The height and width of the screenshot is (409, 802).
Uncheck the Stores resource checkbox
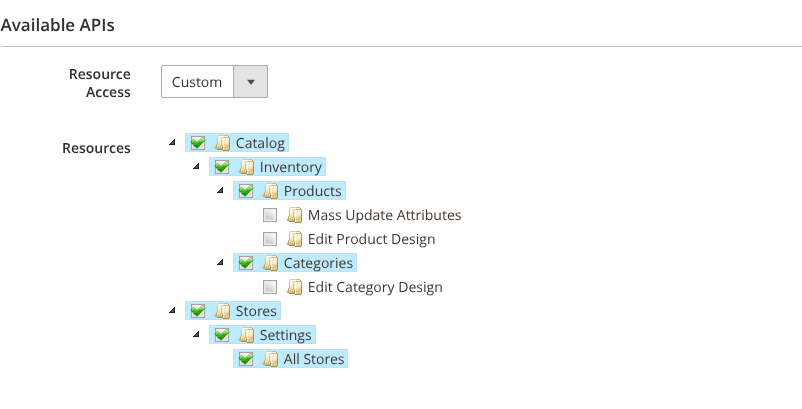[x=198, y=311]
